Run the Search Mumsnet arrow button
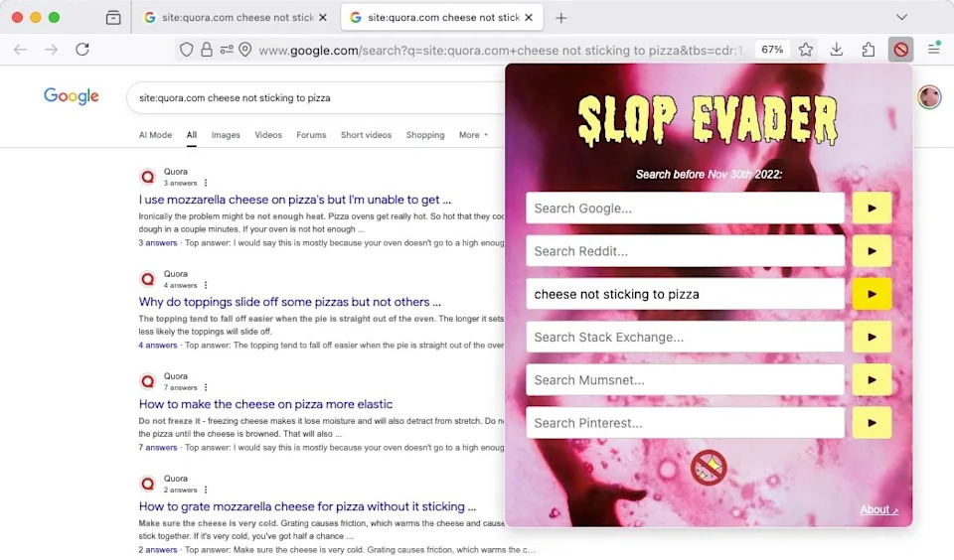This screenshot has width=954, height=560. [x=872, y=380]
